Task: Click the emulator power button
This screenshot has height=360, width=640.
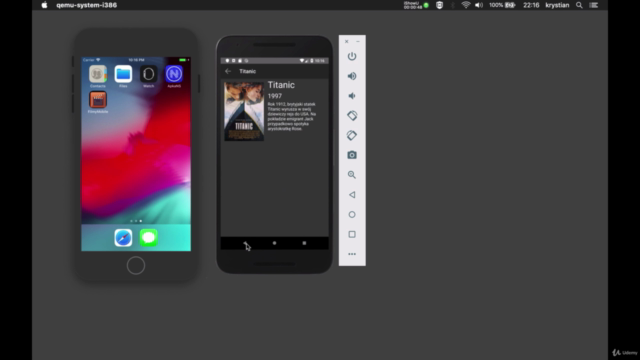Action: coord(352,56)
